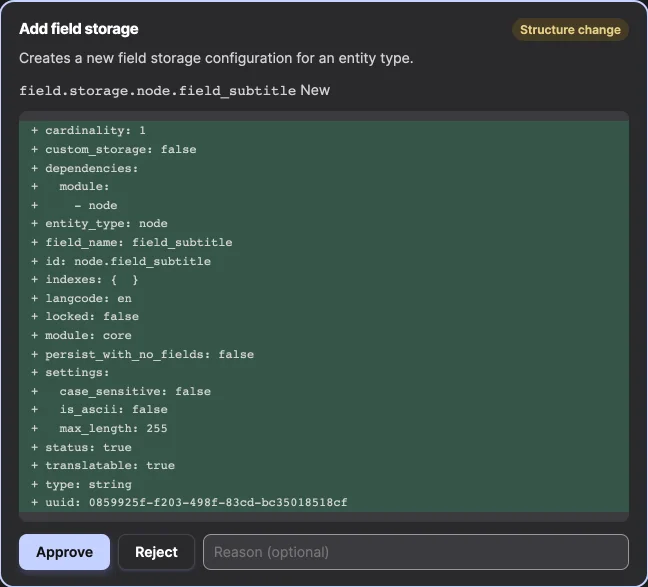Select the 'module: core' line
Image resolution: width=648 pixels, height=587 pixels.
[x=324, y=335]
